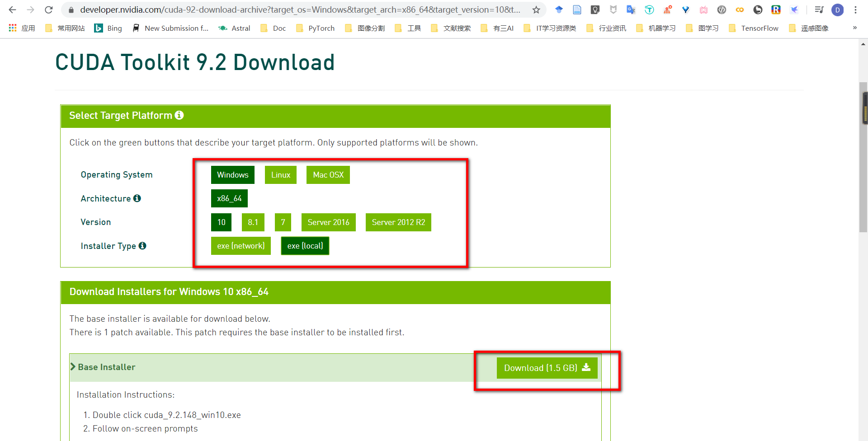
Task: Pick Windows version 8.1
Action: (253, 222)
